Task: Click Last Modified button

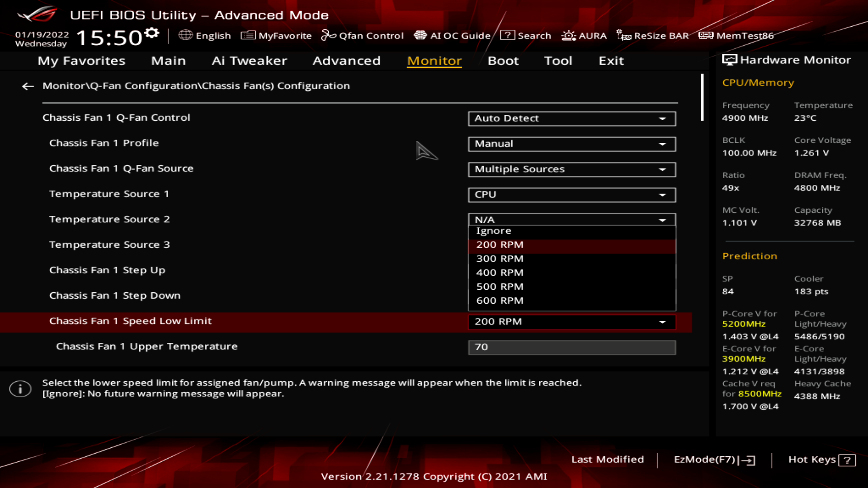Action: (607, 460)
